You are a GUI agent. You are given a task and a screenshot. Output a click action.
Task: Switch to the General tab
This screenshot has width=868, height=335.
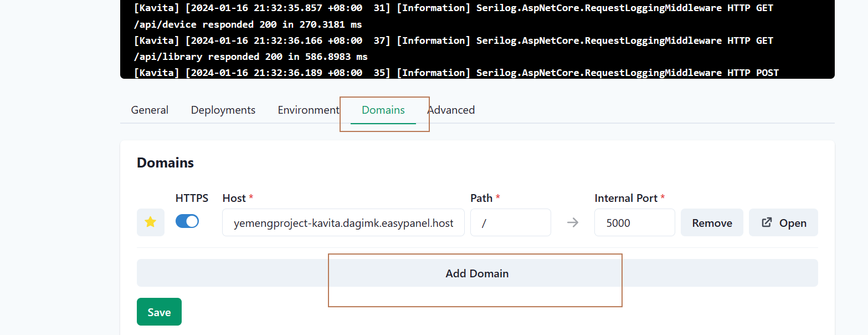click(150, 110)
